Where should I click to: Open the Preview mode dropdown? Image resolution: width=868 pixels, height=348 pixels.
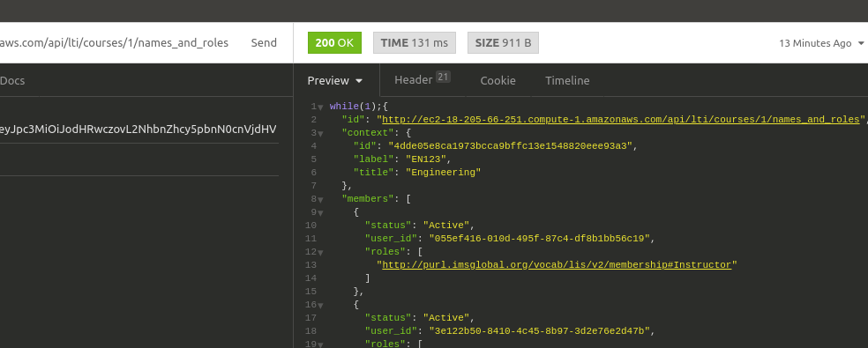[335, 81]
